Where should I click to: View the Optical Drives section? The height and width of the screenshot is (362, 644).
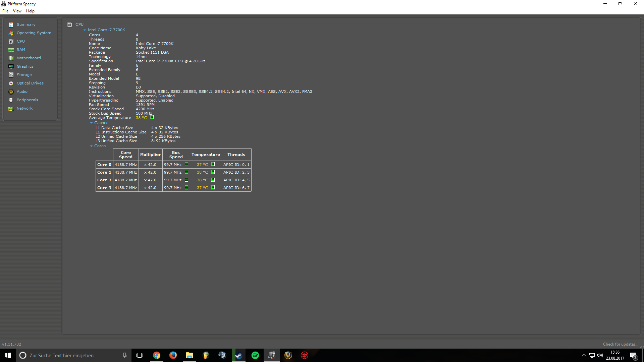pyautogui.click(x=30, y=83)
